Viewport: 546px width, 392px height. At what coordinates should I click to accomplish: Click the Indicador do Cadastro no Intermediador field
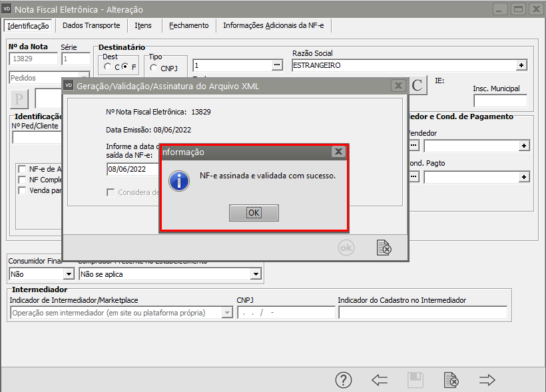422,313
